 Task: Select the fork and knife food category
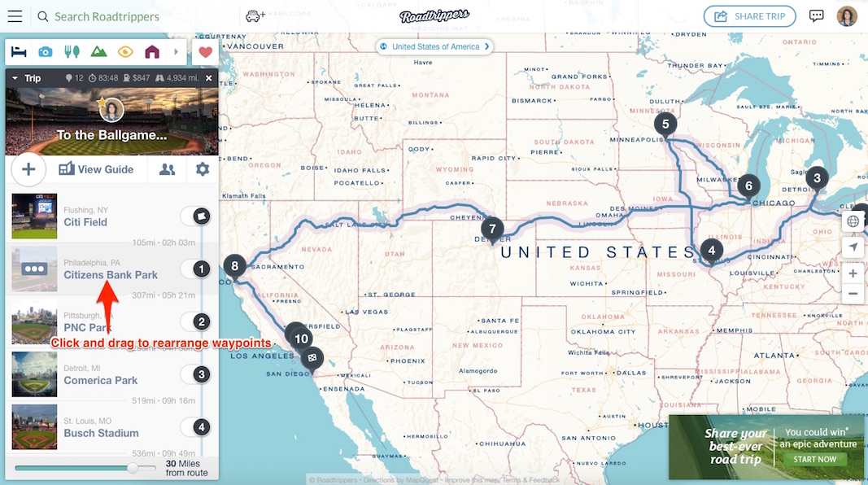coord(72,52)
